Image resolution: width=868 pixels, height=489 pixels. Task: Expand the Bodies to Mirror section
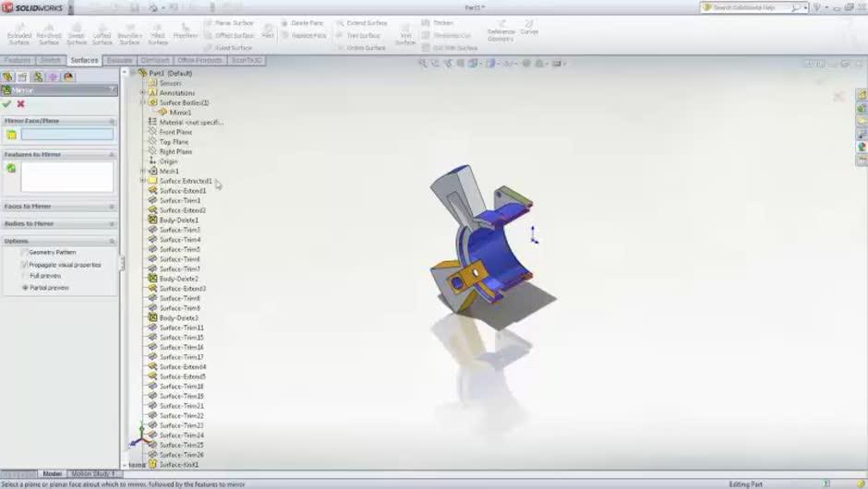(112, 223)
